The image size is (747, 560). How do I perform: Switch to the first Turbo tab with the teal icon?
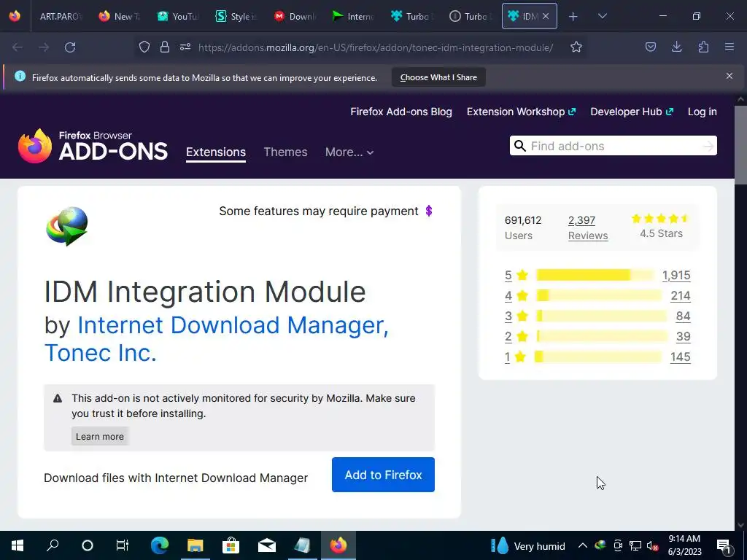coord(412,16)
